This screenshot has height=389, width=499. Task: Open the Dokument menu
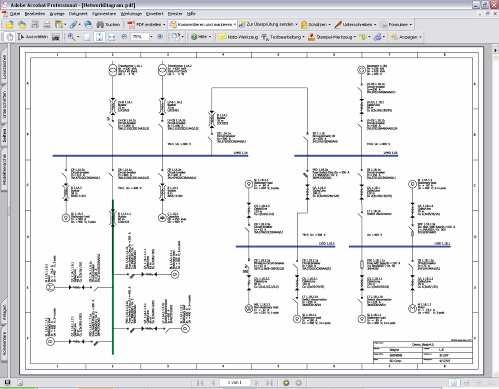(x=78, y=14)
